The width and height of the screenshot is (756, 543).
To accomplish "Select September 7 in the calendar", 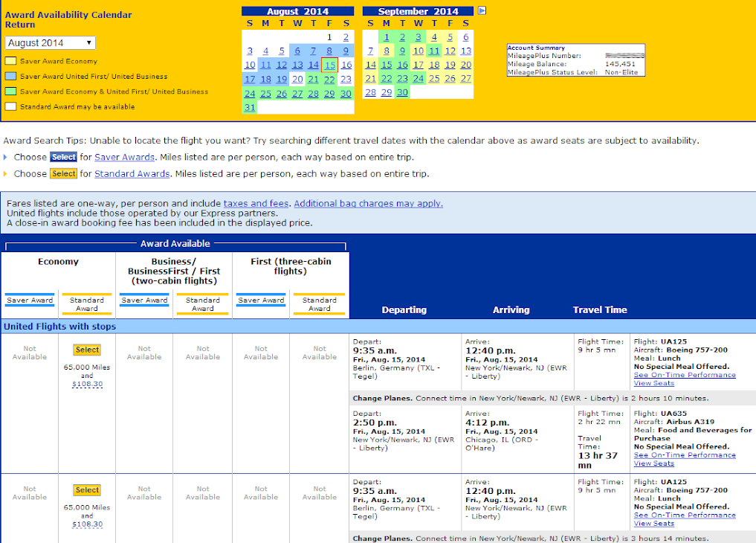I will tap(370, 51).
